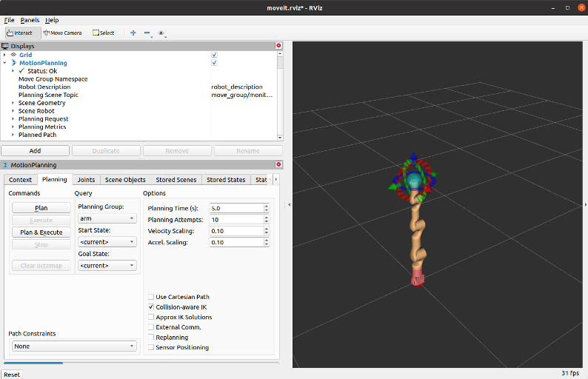Viewport: 588px width, 379px height.
Task: Choose the Select tool in toolbar
Action: point(104,33)
